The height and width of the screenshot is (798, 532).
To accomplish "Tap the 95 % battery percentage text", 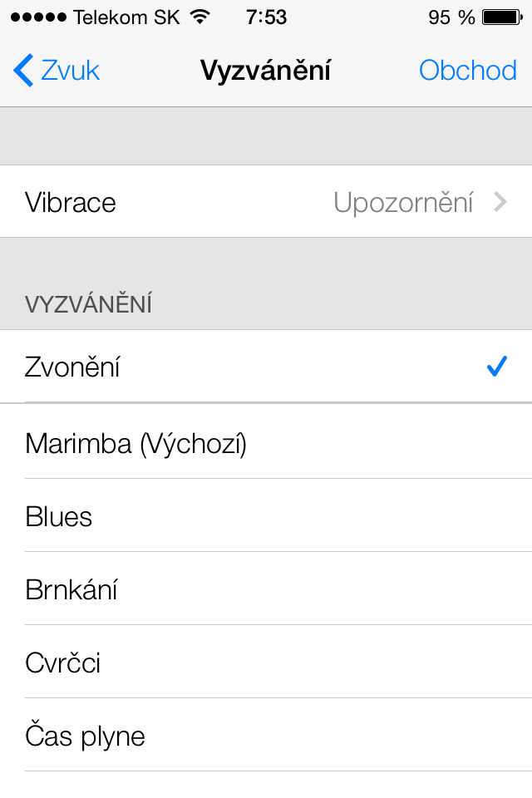I will pyautogui.click(x=451, y=17).
